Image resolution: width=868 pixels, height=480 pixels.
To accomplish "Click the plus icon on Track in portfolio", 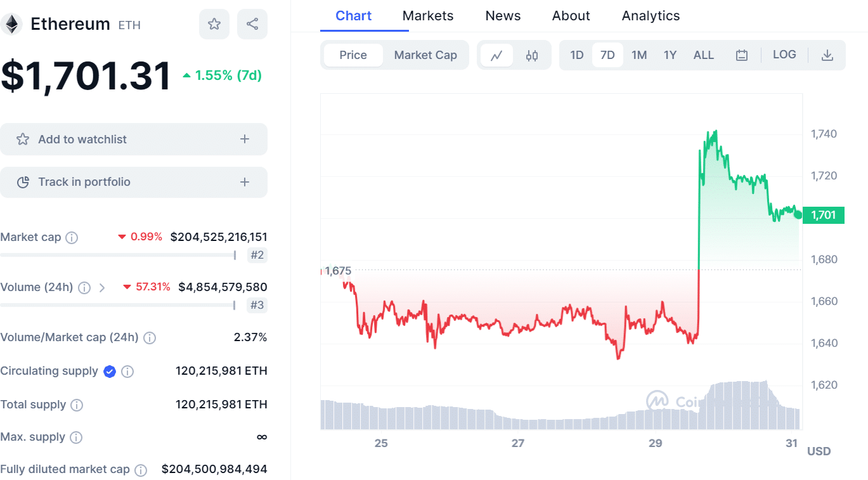I will 245,182.
